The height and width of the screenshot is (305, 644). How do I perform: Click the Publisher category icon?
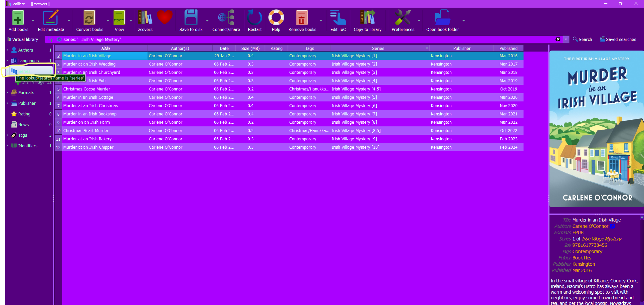click(x=14, y=103)
